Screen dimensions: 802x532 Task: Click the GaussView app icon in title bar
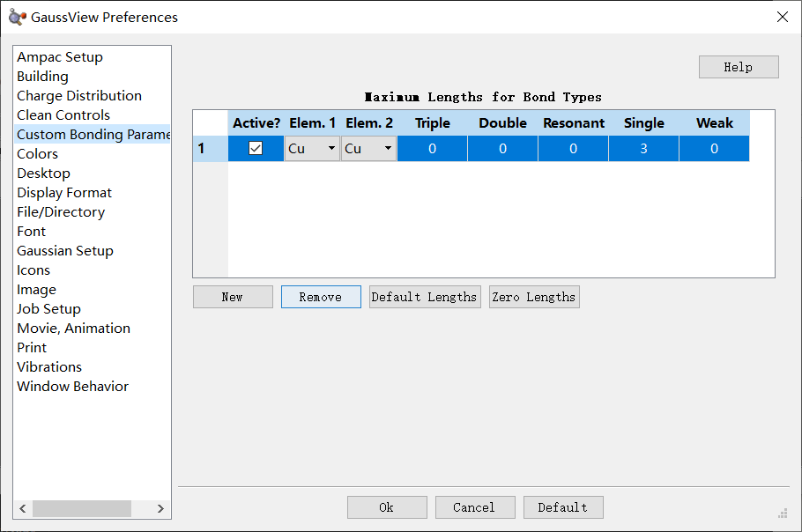(17, 17)
